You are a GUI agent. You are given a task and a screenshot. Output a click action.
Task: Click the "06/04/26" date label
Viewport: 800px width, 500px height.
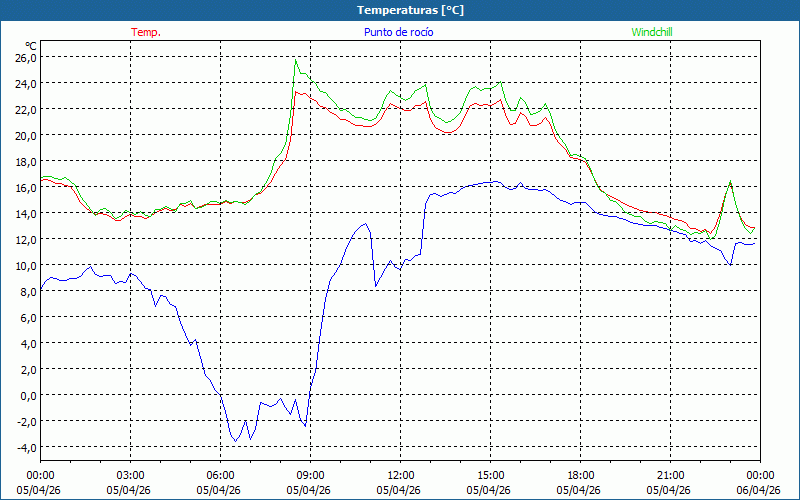coord(760,490)
